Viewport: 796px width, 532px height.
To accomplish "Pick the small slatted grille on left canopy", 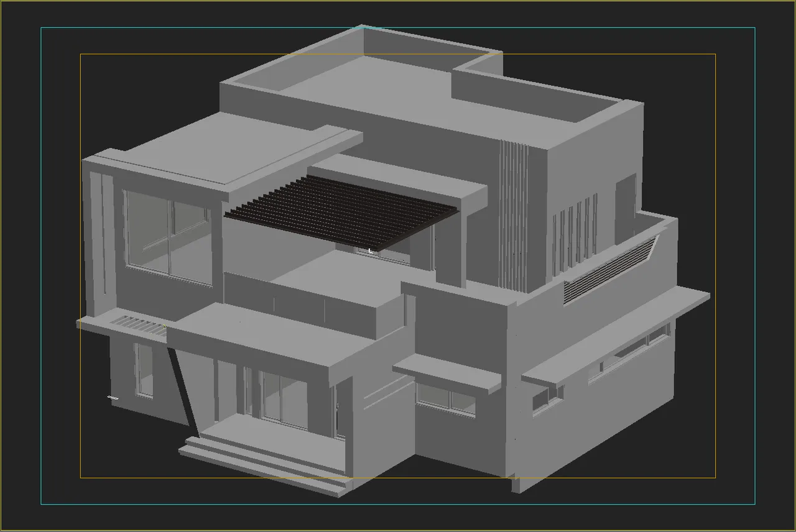I will 139,325.
